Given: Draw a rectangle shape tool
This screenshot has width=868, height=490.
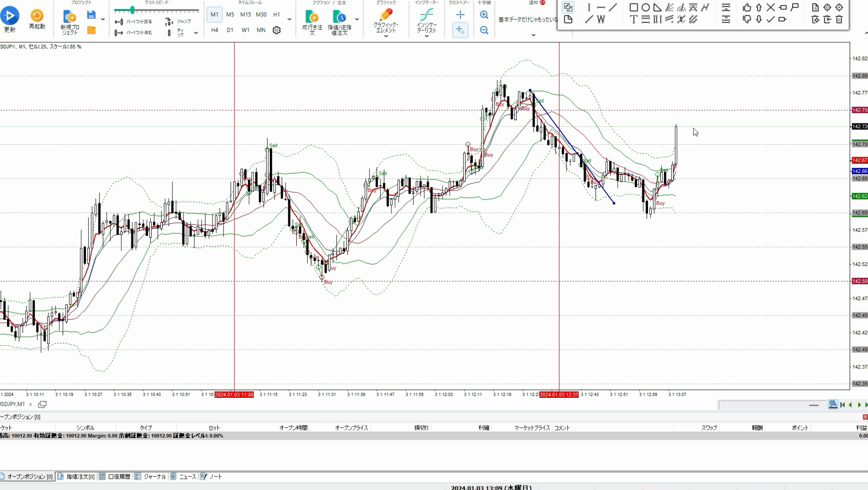Looking at the screenshot, I should pos(633,7).
